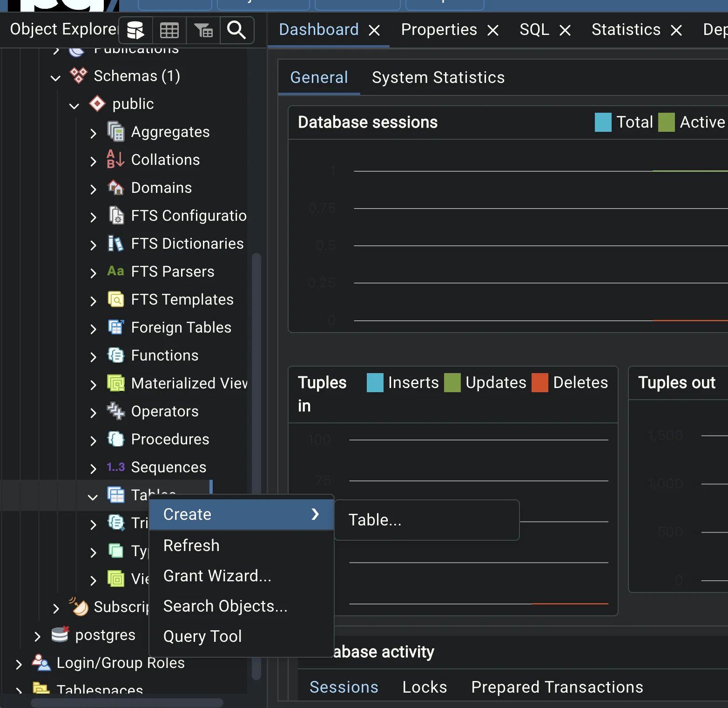The height and width of the screenshot is (708, 728).
Task: Open the System Statistics sub-tab
Action: click(x=438, y=77)
